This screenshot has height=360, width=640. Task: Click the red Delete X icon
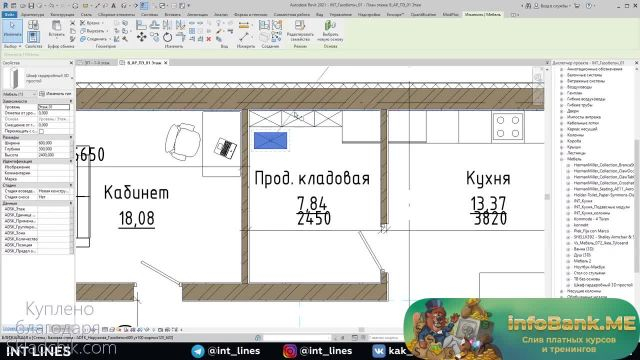pos(209,39)
